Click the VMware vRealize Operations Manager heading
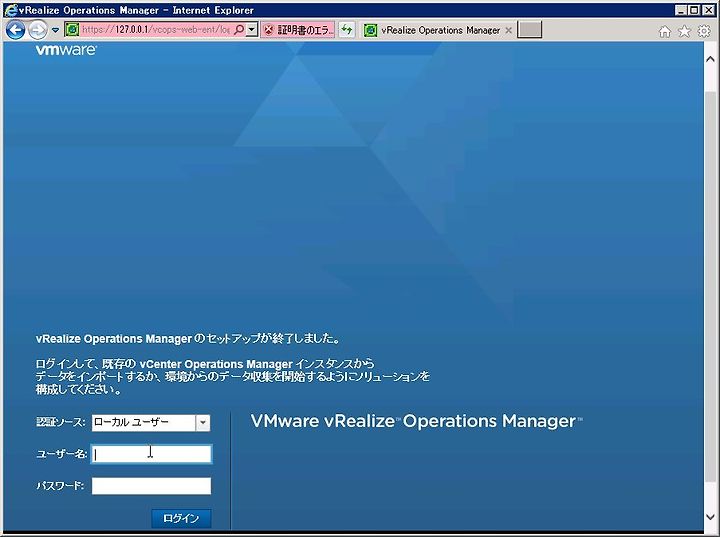Viewport: 720px width, 537px height. tap(416, 421)
